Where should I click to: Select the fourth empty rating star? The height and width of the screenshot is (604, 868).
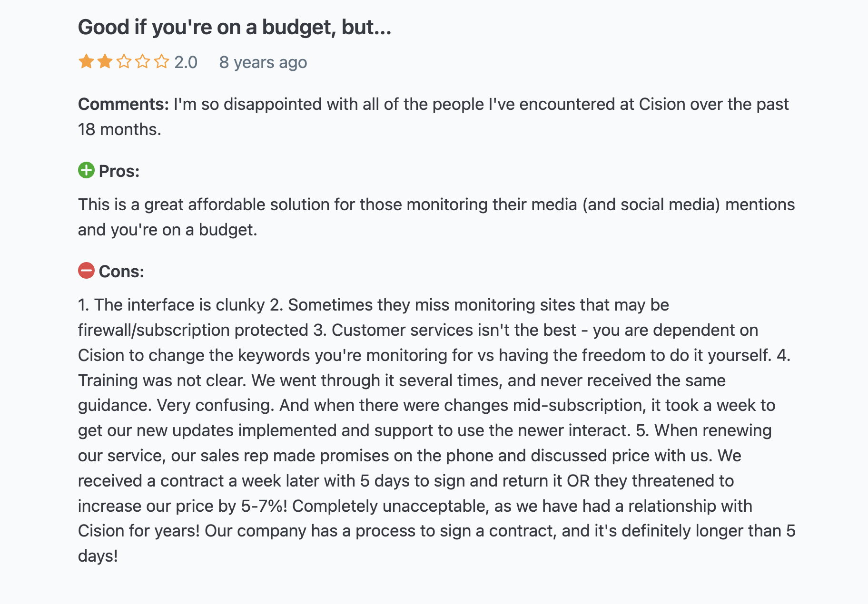(142, 62)
